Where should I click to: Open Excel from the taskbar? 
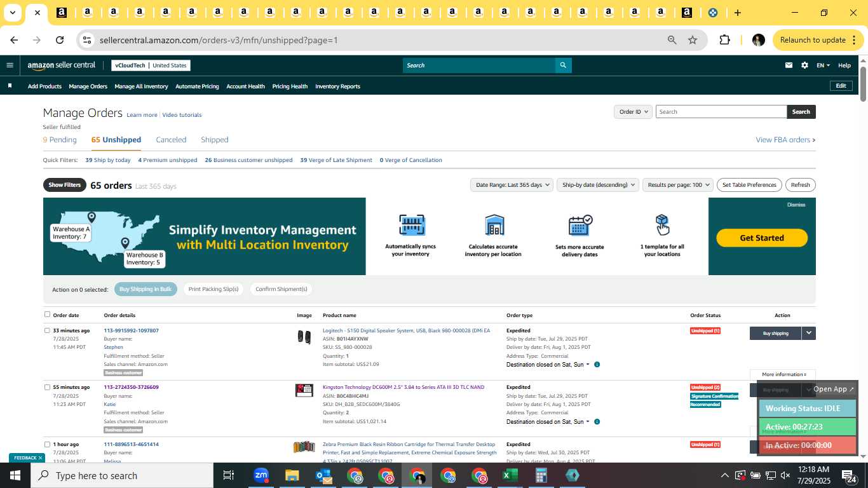click(510, 475)
